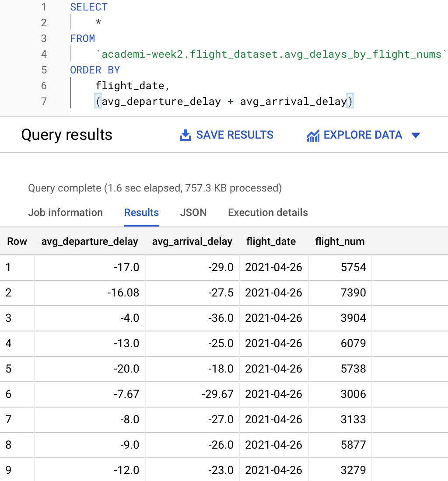The width and height of the screenshot is (448, 481).
Task: Click the FROM keyword on line 3
Action: [82, 38]
